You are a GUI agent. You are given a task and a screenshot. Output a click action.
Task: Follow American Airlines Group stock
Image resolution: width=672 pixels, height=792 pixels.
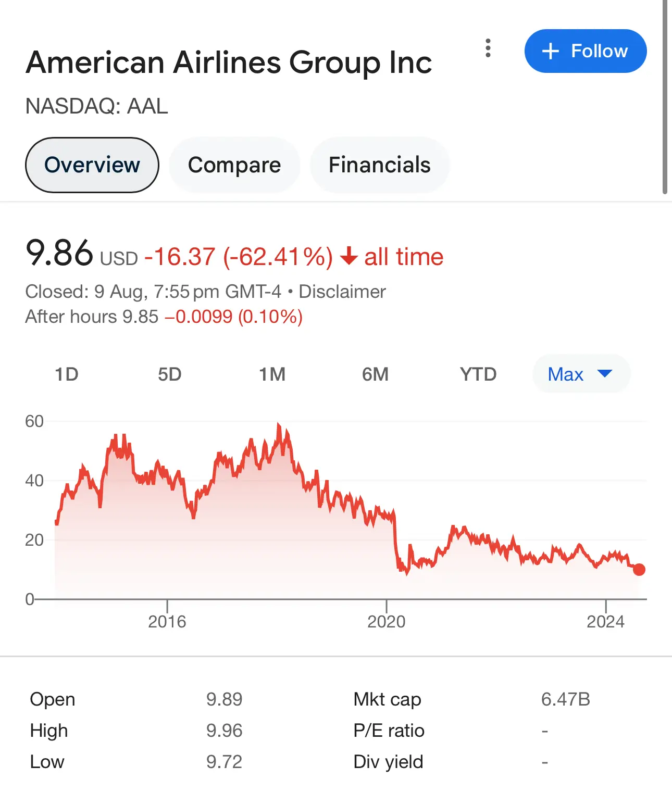tap(586, 51)
